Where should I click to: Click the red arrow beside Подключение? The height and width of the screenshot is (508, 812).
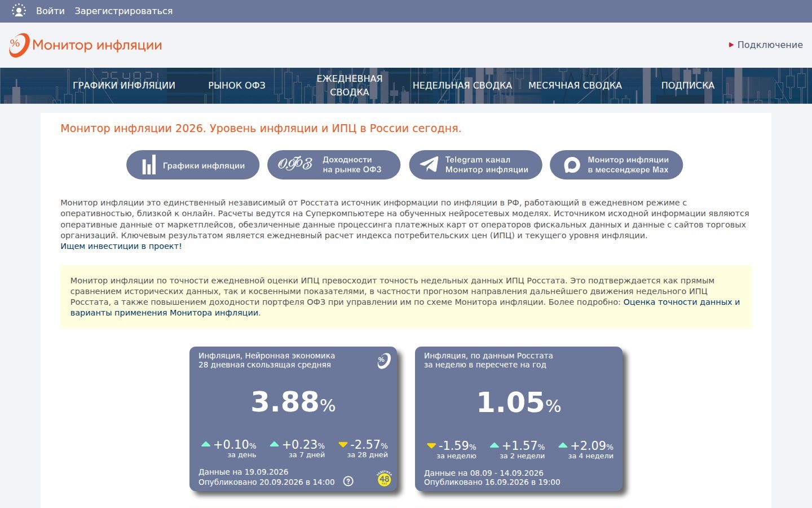(731, 45)
